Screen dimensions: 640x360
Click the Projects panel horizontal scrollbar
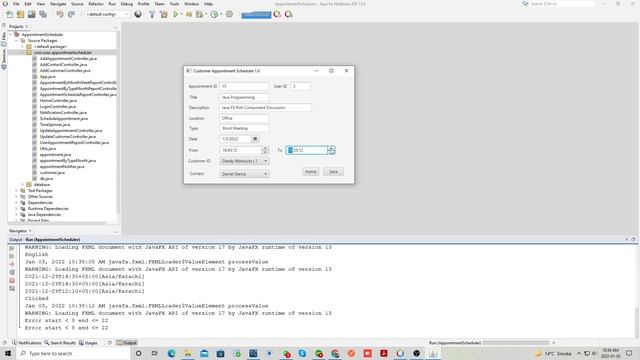click(57, 223)
